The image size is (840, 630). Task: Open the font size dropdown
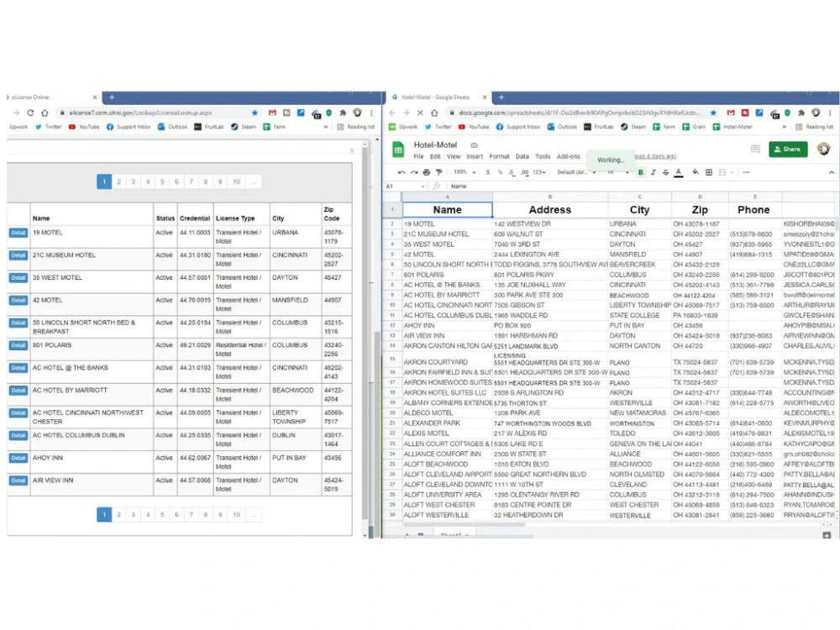(x=617, y=172)
